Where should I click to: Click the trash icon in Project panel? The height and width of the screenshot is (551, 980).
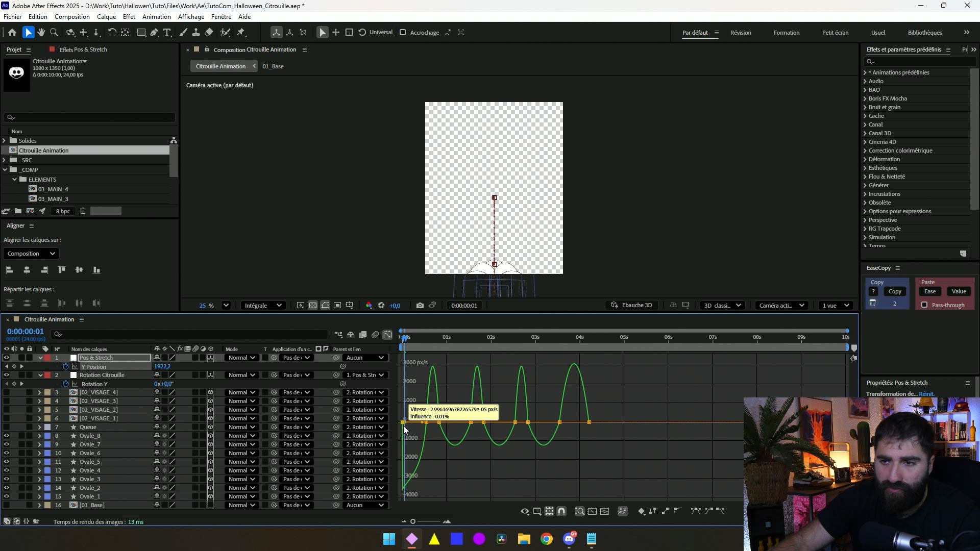pos(83,211)
